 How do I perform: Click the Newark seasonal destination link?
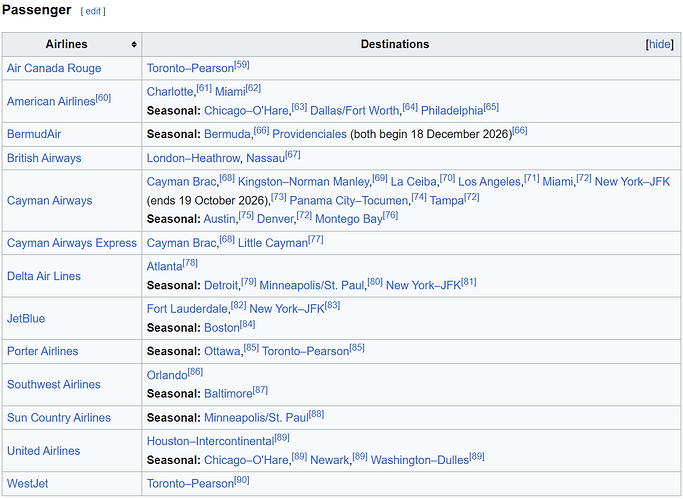[x=330, y=460]
